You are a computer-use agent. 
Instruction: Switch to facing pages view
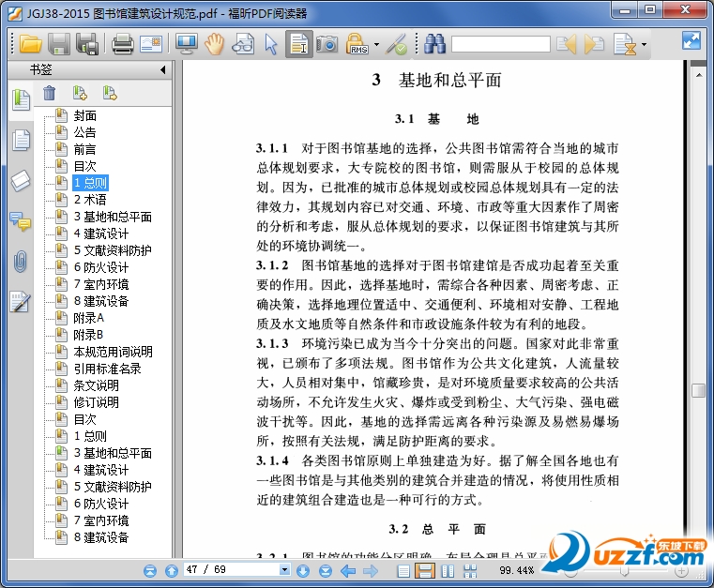click(x=448, y=571)
